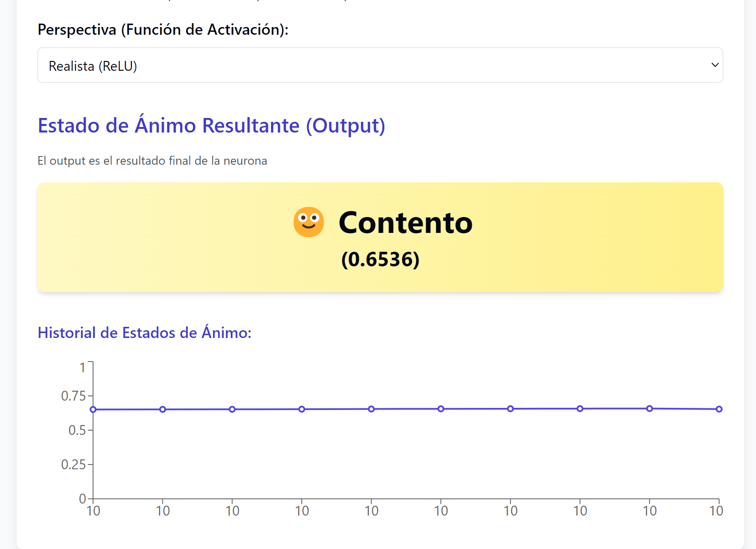Click the "Perspectiva (Función de Activación)" label

pos(163,30)
